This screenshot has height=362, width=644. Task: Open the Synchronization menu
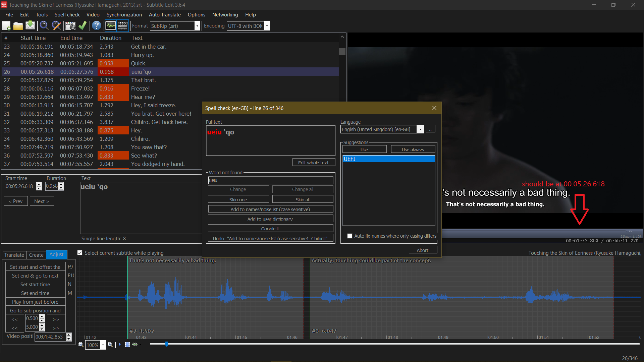(x=124, y=15)
